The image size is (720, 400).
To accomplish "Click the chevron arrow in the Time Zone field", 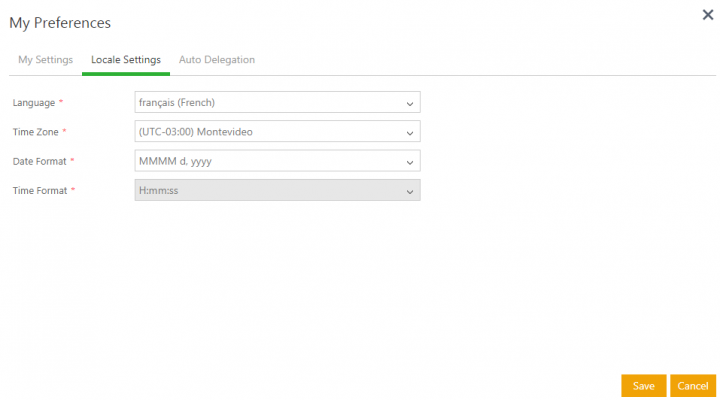I will point(409,132).
